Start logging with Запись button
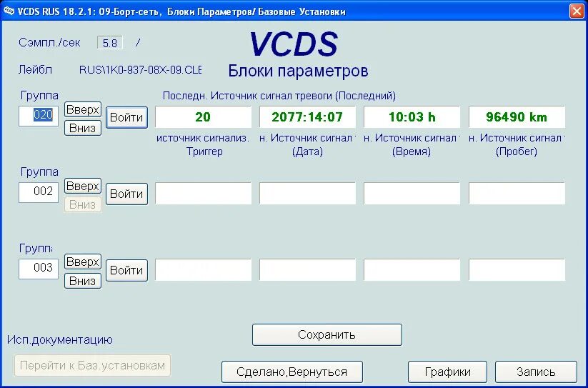Image resolution: width=588 pixels, height=388 pixels. click(536, 372)
